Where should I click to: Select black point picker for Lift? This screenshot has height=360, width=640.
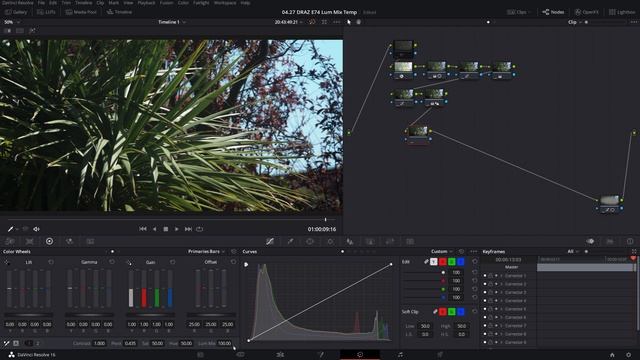7,262
